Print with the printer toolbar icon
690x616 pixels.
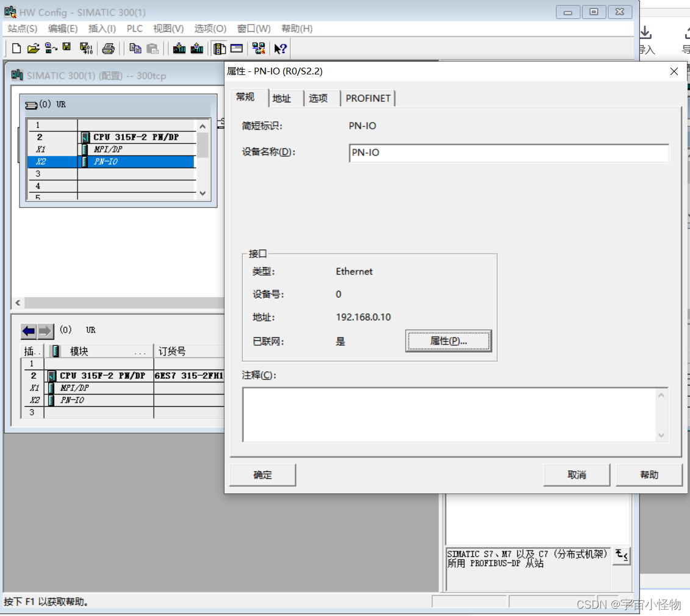(108, 48)
